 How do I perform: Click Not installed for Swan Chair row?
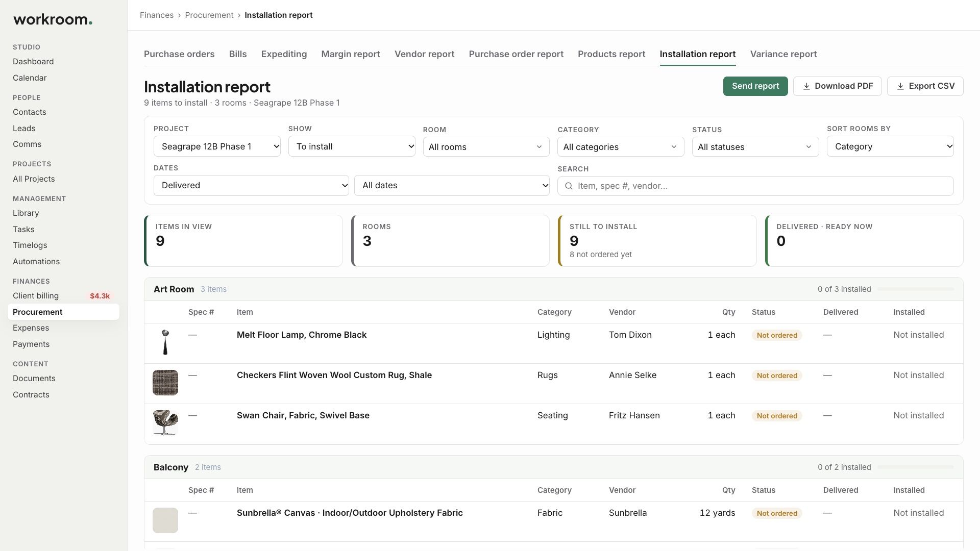click(x=918, y=415)
